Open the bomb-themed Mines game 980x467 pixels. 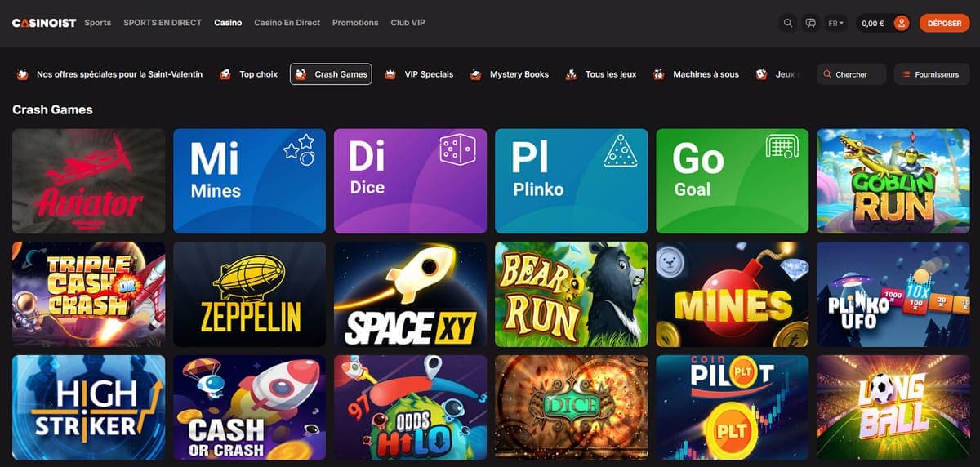tap(733, 294)
